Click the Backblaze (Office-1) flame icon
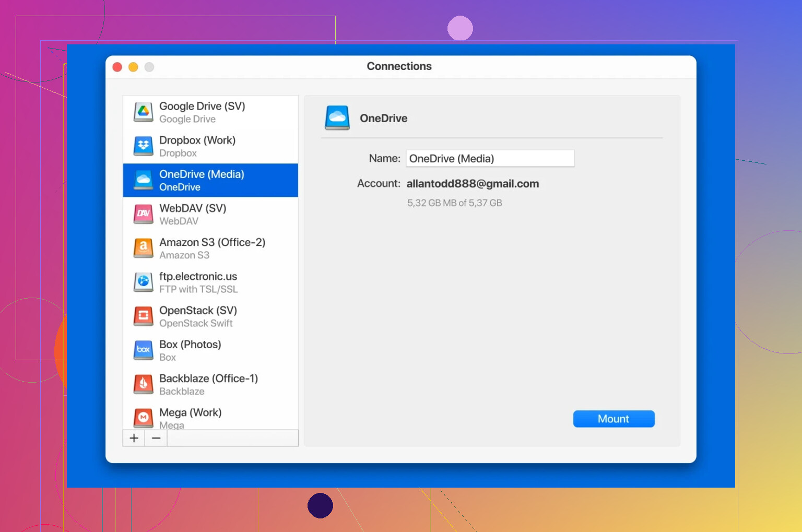Viewport: 802px width, 532px height. click(x=143, y=384)
